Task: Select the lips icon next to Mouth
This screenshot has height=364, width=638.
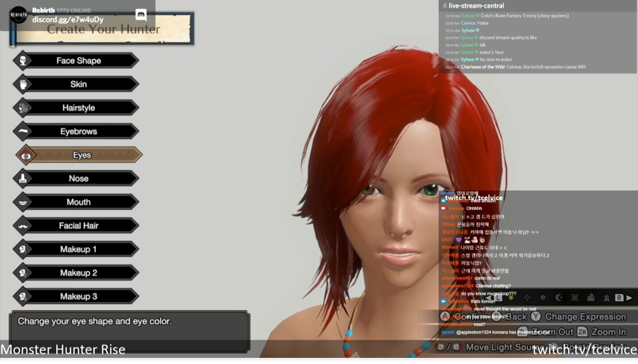Action: [x=23, y=202]
